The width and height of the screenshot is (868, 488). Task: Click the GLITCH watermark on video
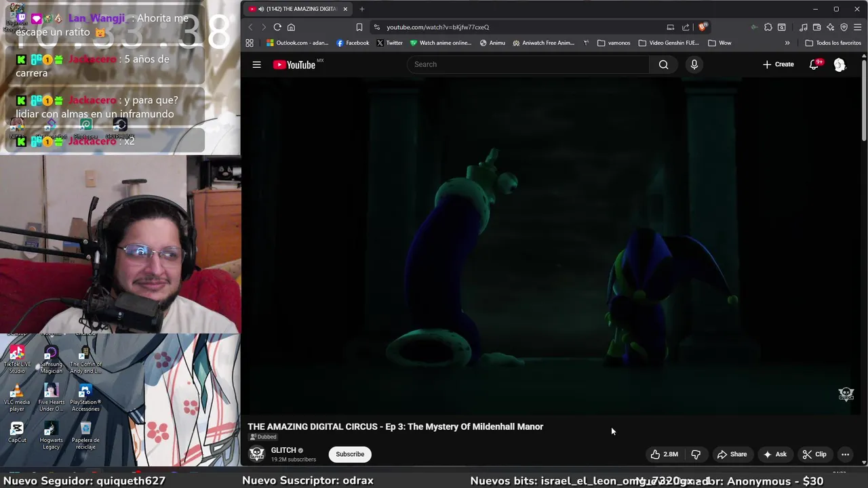click(x=846, y=394)
